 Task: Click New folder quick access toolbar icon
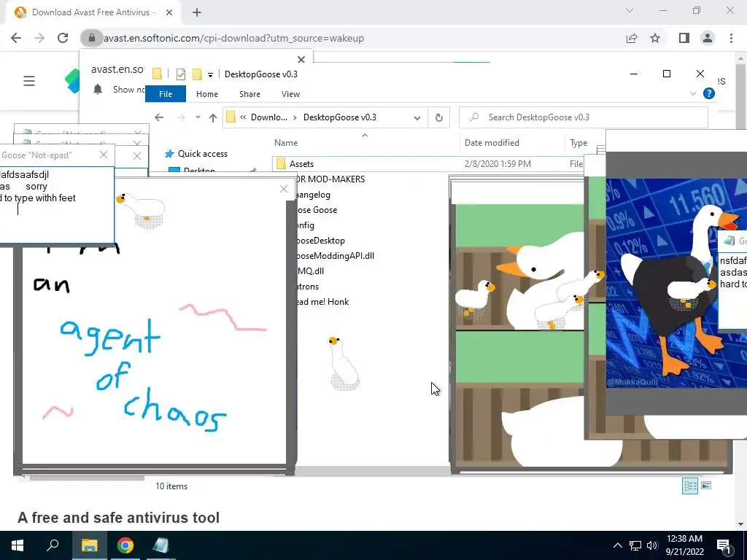(197, 74)
